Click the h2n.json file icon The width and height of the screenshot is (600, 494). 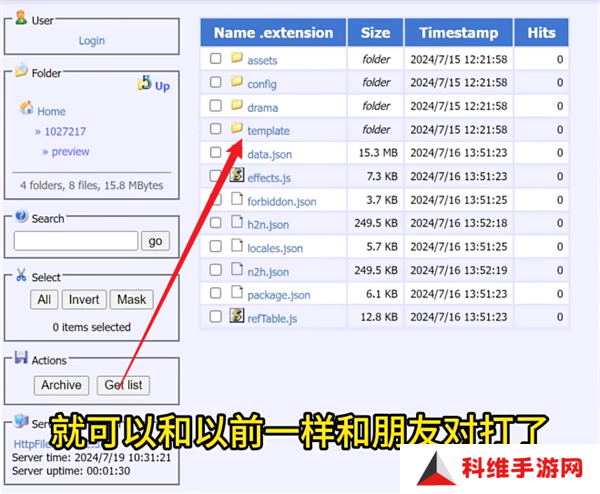click(x=237, y=222)
